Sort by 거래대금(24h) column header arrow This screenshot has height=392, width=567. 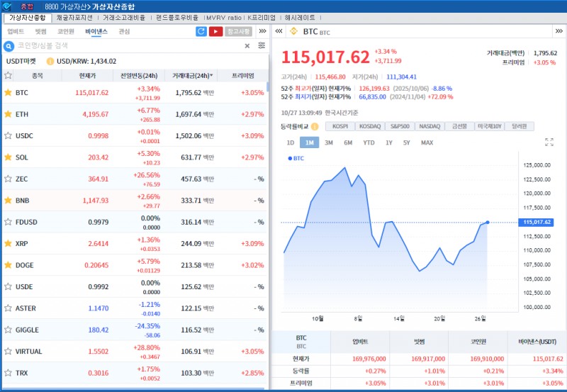pyautogui.click(x=211, y=76)
